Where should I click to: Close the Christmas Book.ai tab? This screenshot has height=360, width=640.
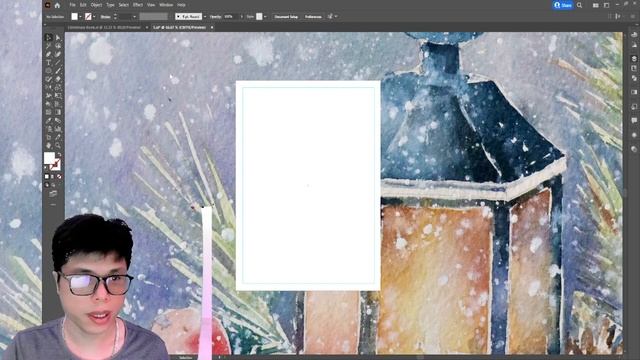tap(147, 27)
